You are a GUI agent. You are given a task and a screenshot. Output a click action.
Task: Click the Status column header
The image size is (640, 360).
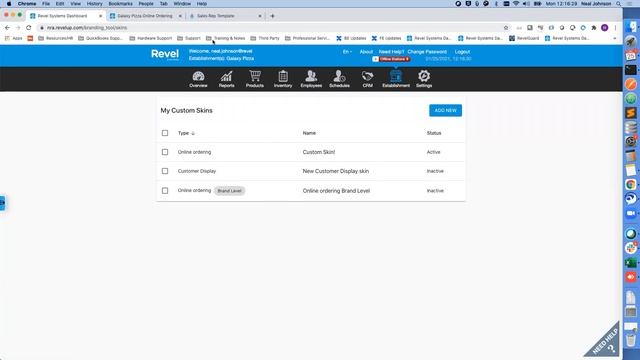434,133
